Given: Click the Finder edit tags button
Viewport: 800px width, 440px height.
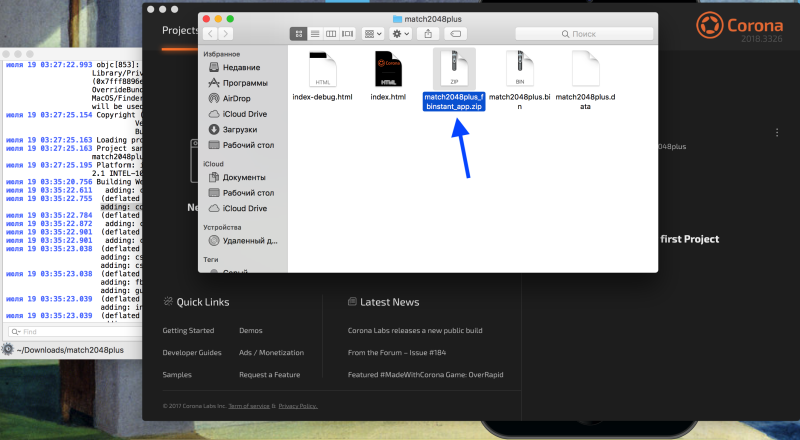Looking at the screenshot, I should tap(456, 34).
